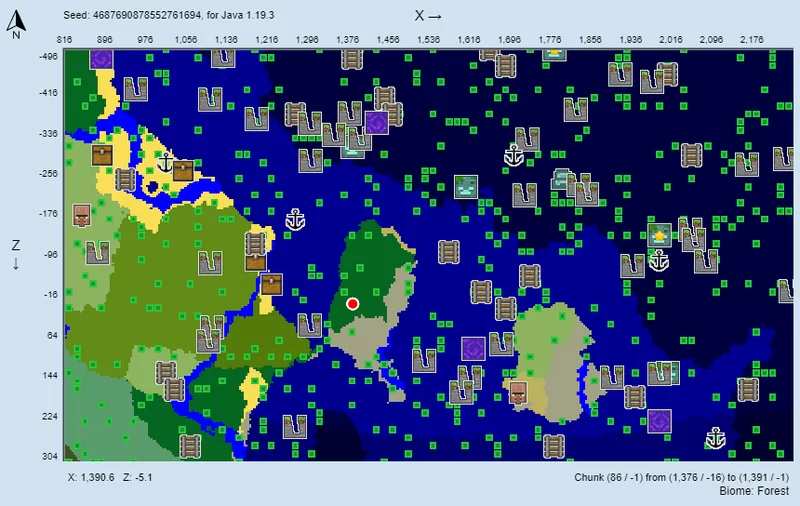Click the Z axis arrow label

(x=16, y=254)
